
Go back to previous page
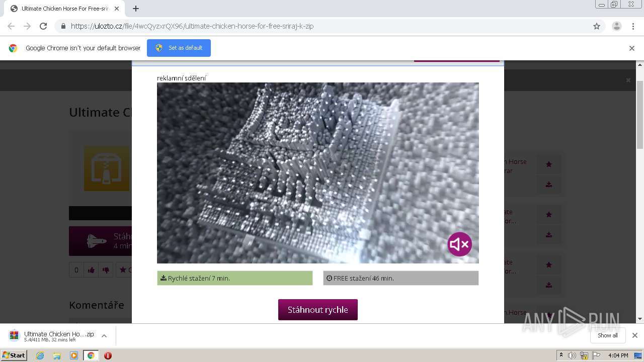pyautogui.click(x=11, y=26)
